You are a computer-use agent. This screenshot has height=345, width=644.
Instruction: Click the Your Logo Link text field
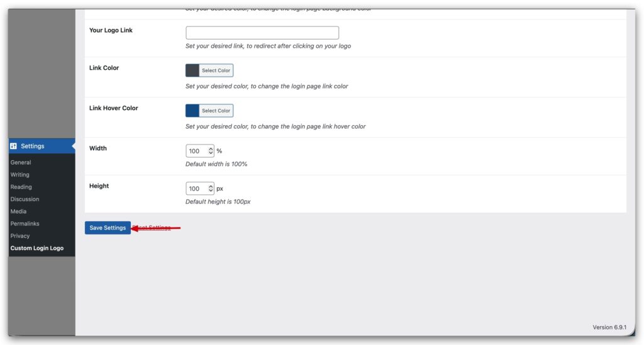click(x=262, y=33)
